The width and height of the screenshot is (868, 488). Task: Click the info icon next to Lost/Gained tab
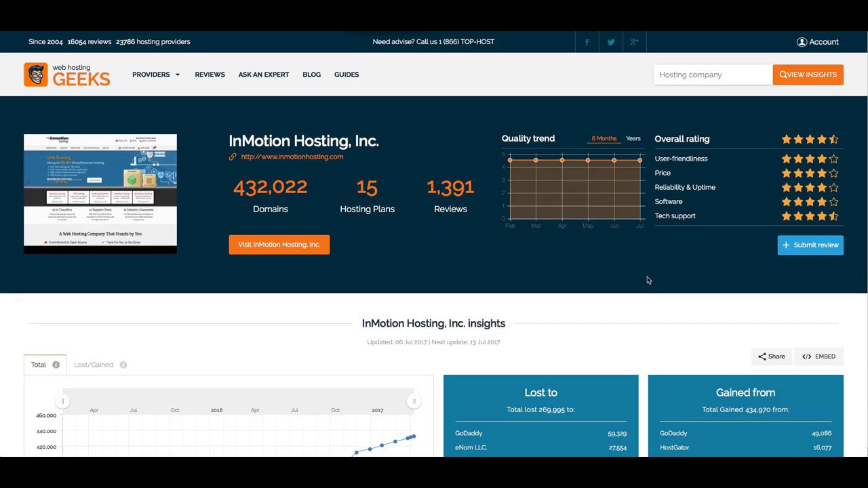point(123,365)
